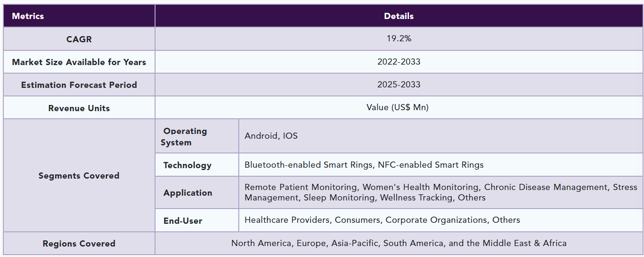Select Estimation Forecast Period label
Screen dimensions: 644x257
79,85
